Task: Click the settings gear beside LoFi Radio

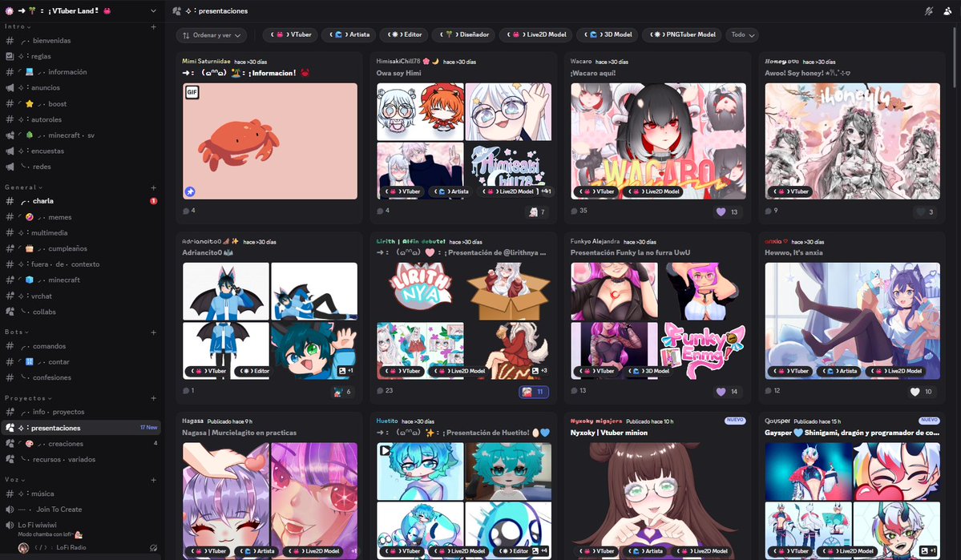Action: coord(153,548)
